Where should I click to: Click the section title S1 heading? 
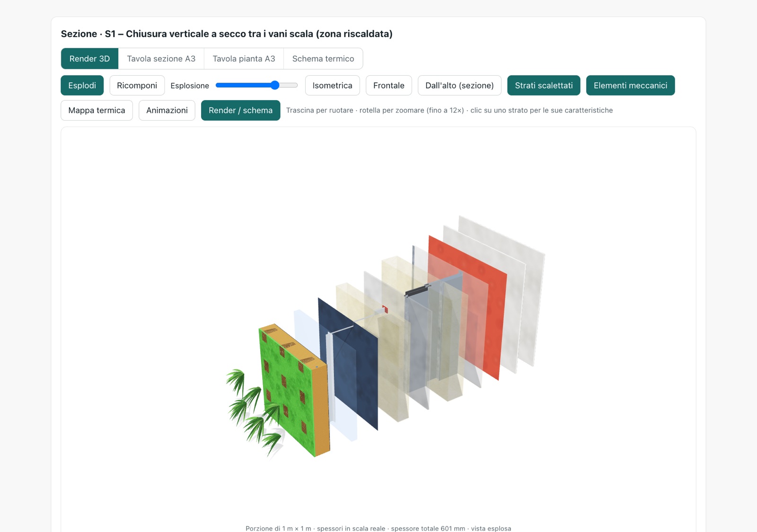click(227, 34)
